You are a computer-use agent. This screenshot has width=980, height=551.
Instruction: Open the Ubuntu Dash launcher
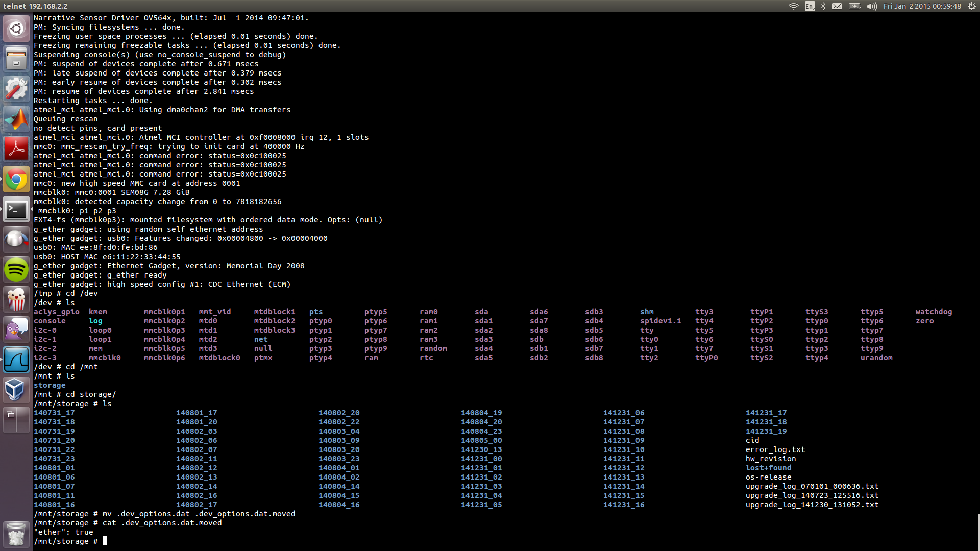[16, 29]
